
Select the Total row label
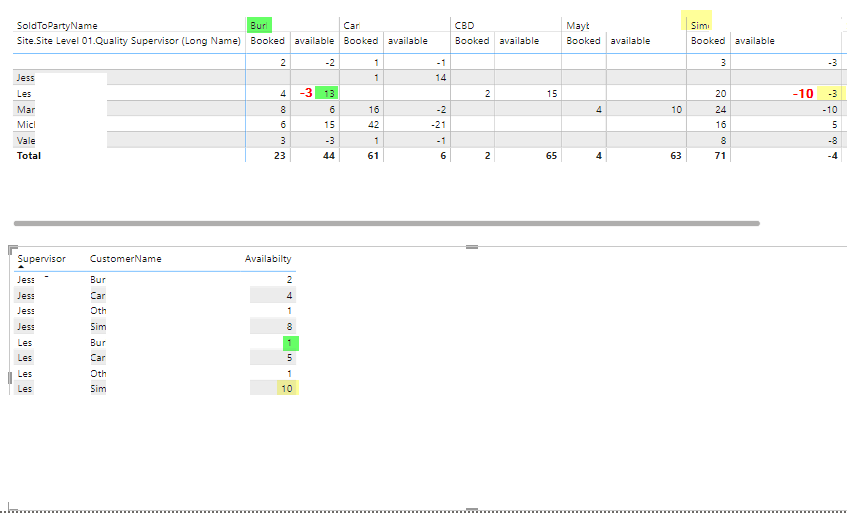pyautogui.click(x=29, y=156)
